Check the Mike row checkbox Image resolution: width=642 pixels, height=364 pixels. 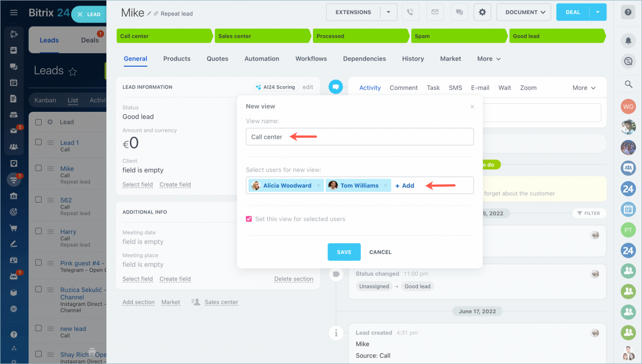click(x=38, y=168)
